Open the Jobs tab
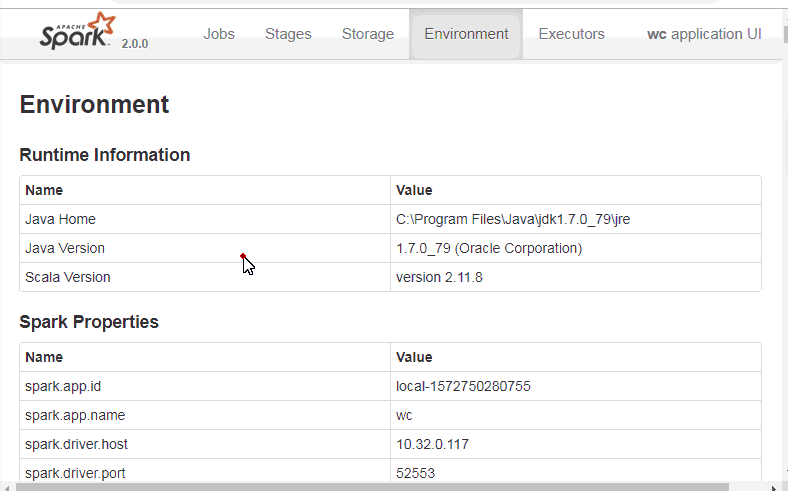Image resolution: width=788 pixels, height=491 pixels. click(x=219, y=34)
